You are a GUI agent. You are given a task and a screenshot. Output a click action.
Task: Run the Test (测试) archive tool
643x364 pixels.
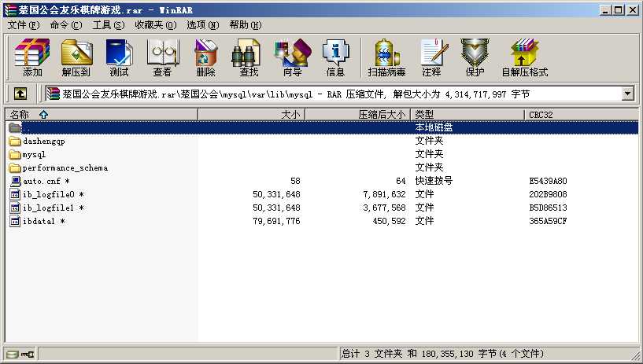119,57
